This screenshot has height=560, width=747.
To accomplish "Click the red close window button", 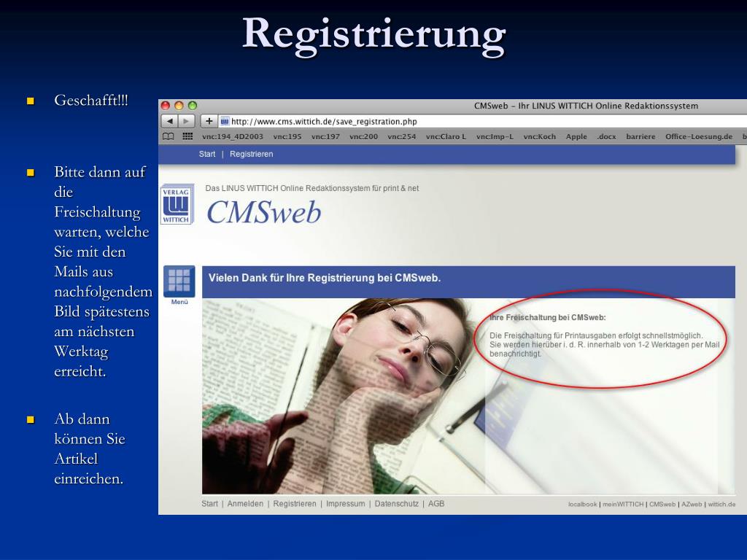I will [x=166, y=106].
